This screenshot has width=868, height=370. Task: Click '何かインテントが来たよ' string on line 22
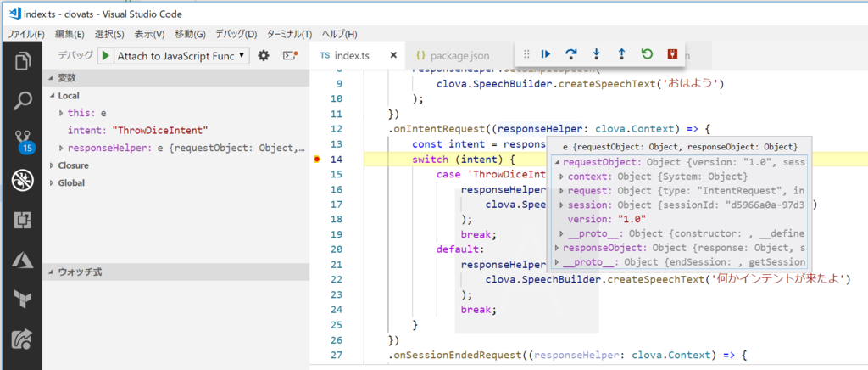coord(776,280)
